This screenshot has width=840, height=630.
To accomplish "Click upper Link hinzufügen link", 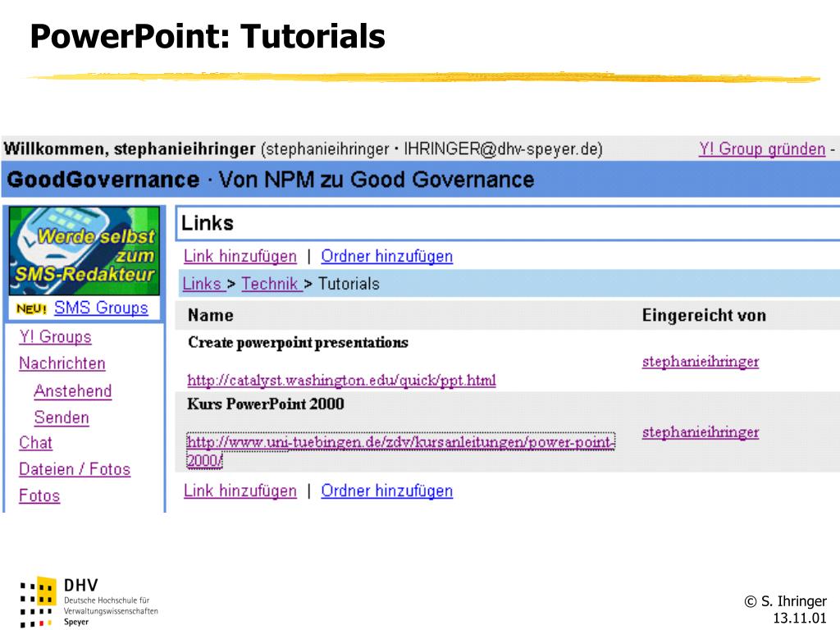I will [x=240, y=257].
